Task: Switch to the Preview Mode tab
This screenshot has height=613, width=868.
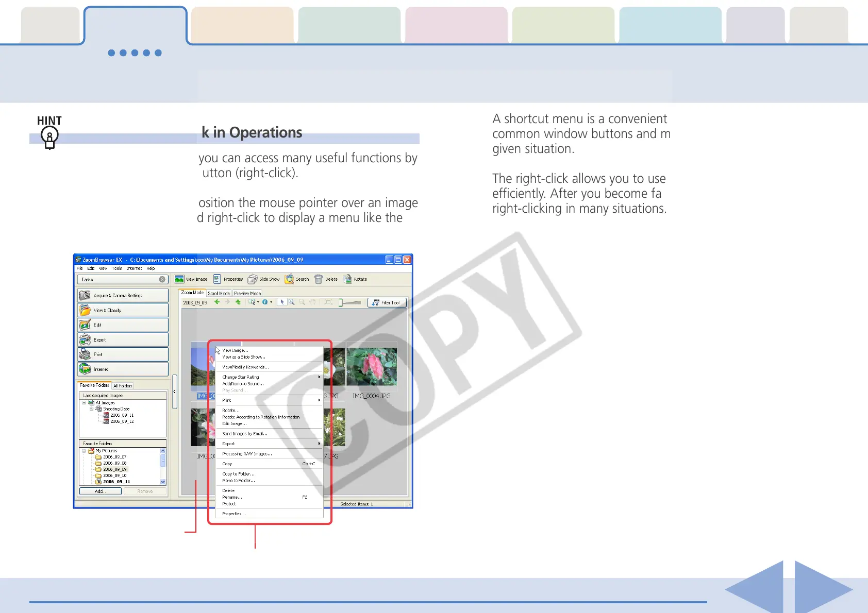Action: (x=247, y=293)
